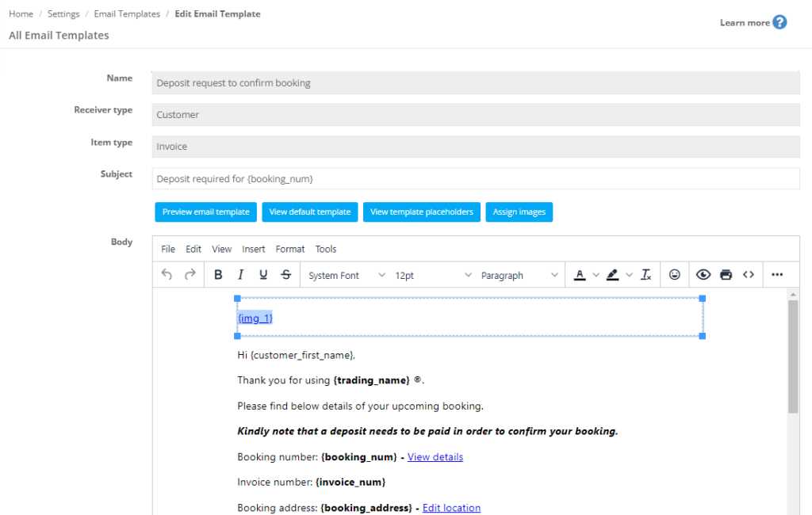The height and width of the screenshot is (515, 812).
Task: Print the body with printer icon
Action: coord(726,274)
